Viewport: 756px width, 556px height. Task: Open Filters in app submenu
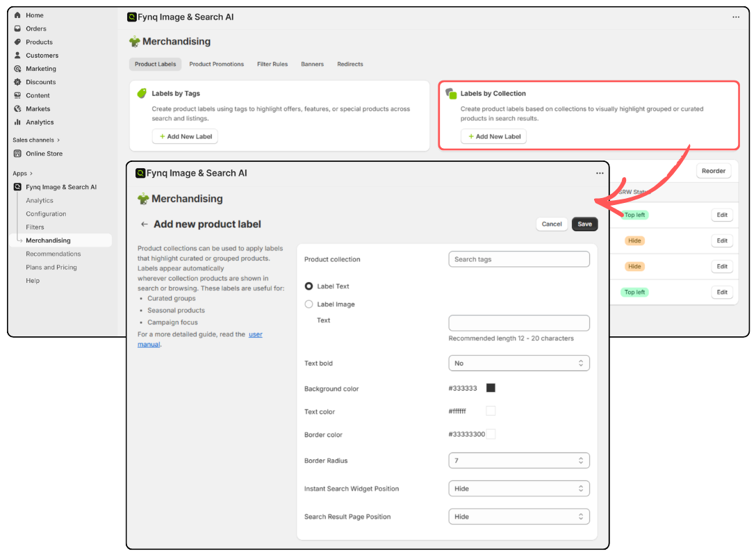(35, 227)
